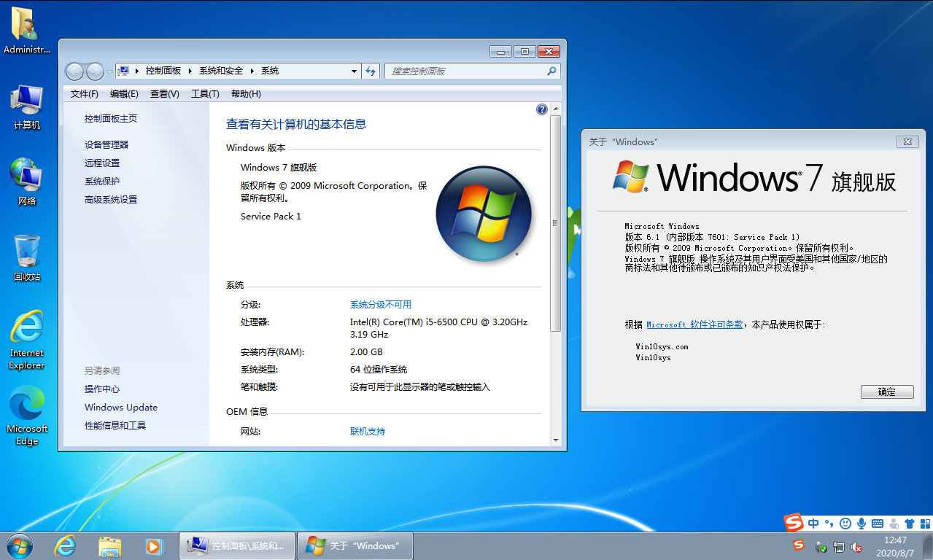The width and height of the screenshot is (933, 560).
Task: Open the 文件(F) menu
Action: (x=85, y=94)
